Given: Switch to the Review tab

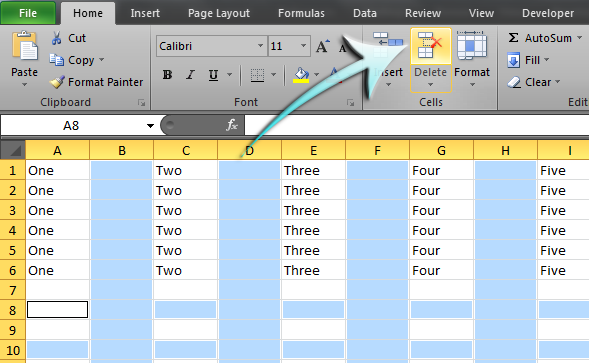Looking at the screenshot, I should pos(423,13).
